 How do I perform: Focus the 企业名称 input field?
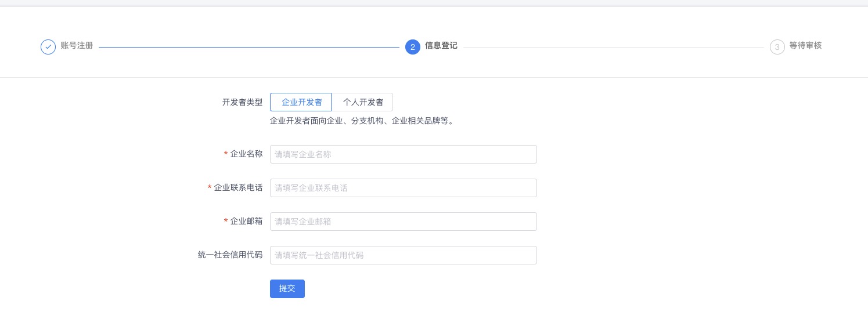(x=404, y=154)
